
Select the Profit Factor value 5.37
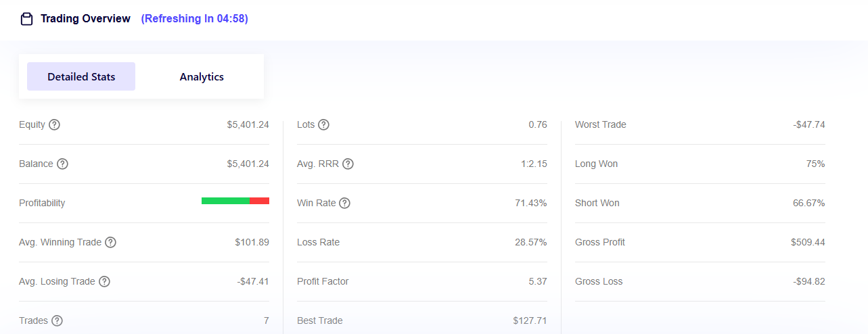point(537,281)
